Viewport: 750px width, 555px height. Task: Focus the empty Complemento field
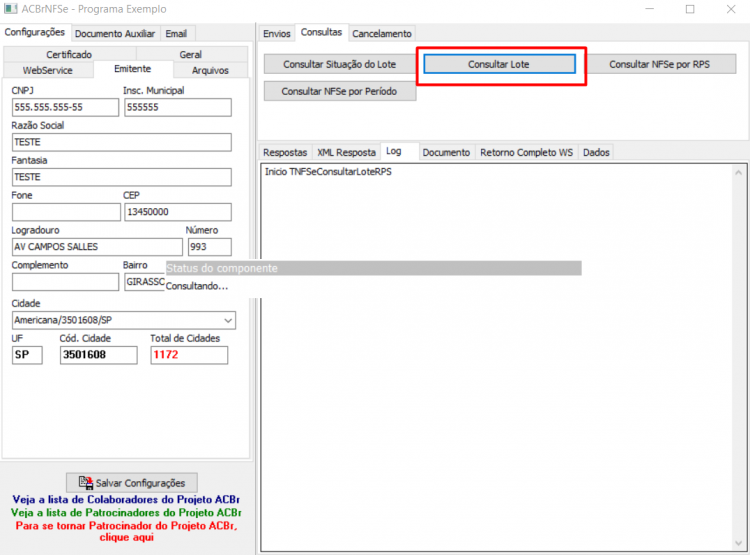point(65,282)
